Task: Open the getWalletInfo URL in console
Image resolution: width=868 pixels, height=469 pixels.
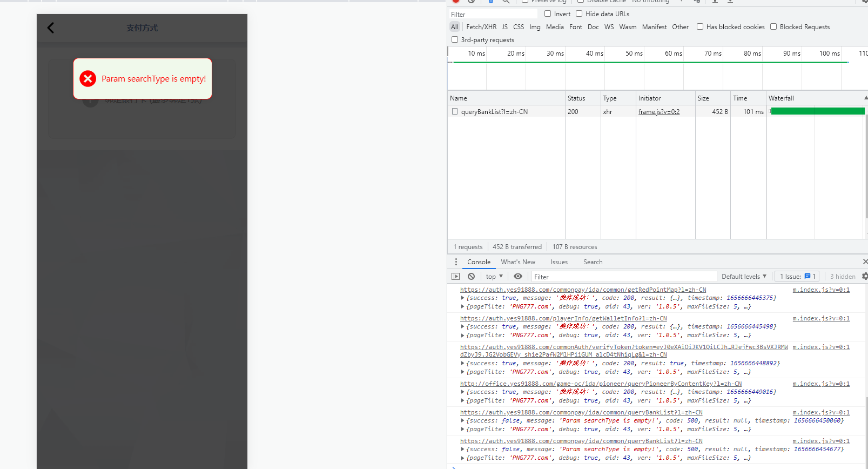Action: [563, 319]
